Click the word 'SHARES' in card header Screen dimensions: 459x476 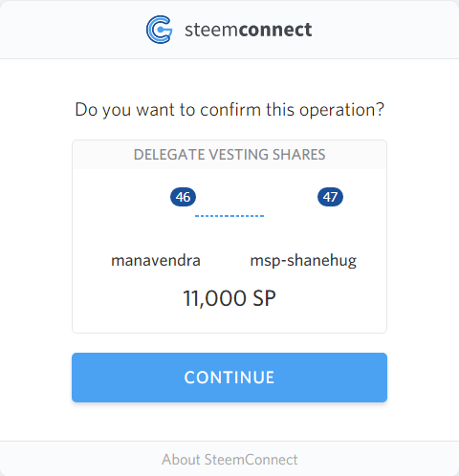click(x=298, y=155)
